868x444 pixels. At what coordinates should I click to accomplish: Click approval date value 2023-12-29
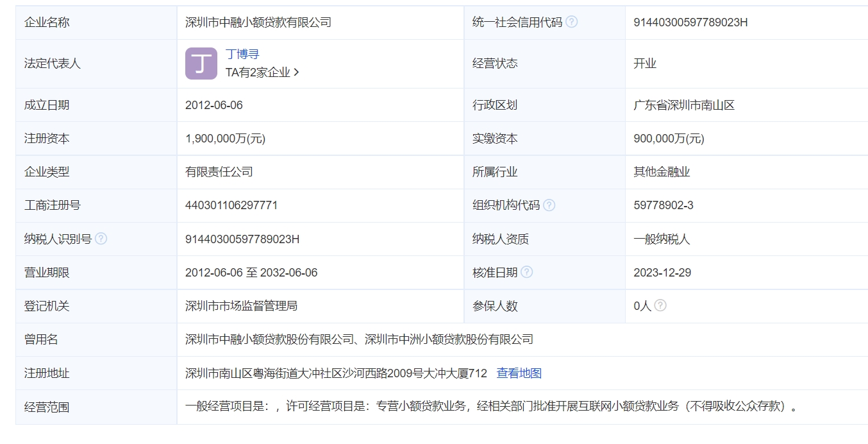pyautogui.click(x=662, y=272)
